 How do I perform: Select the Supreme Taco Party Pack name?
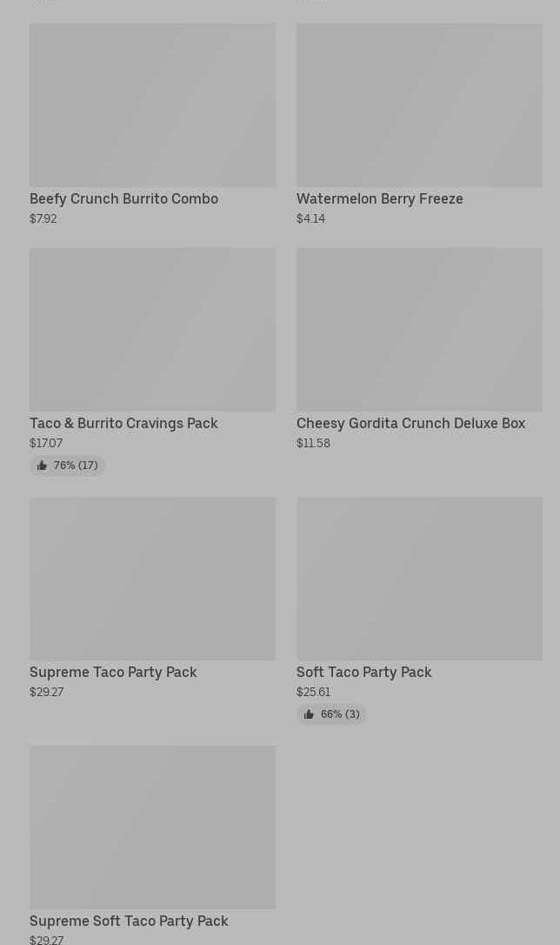pyautogui.click(x=113, y=672)
